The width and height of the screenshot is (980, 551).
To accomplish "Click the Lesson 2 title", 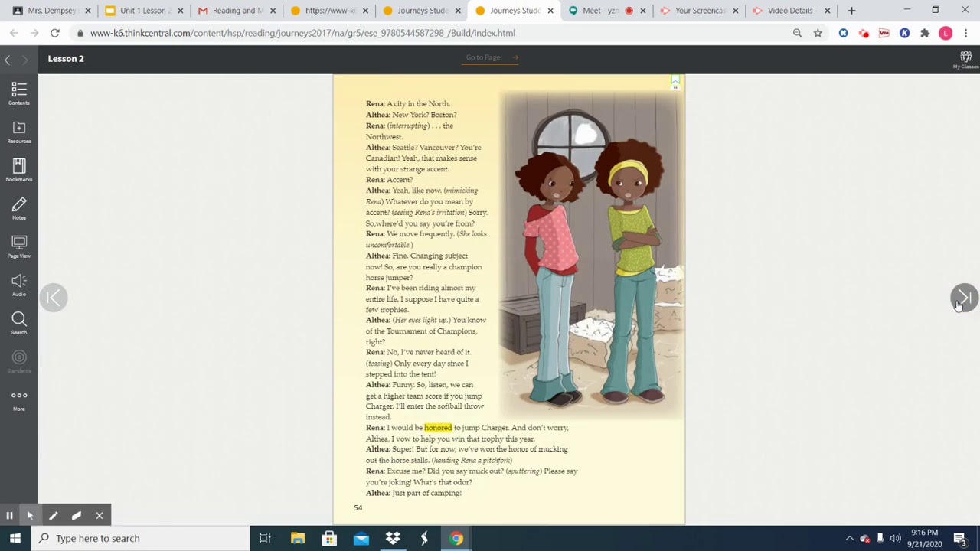I will (x=66, y=59).
